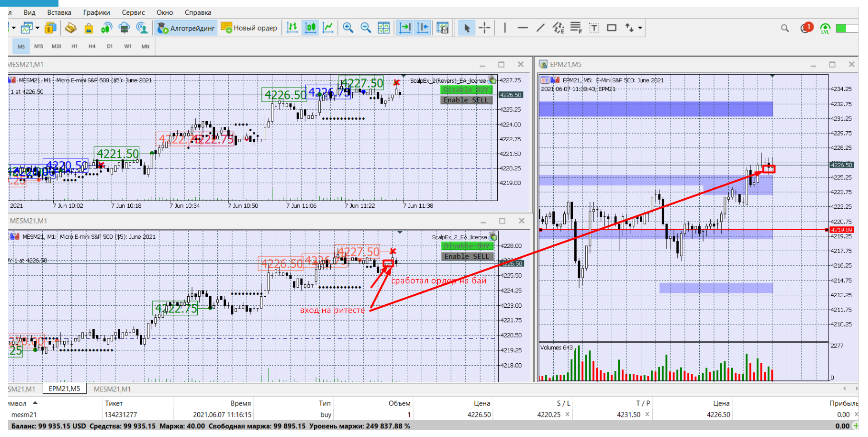Select the M5 timeframe
868x437 pixels.
pos(21,47)
